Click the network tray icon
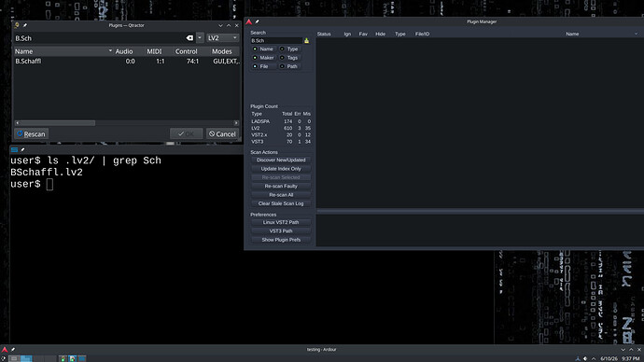Image resolution: width=644 pixels, height=362 pixels. [x=578, y=358]
